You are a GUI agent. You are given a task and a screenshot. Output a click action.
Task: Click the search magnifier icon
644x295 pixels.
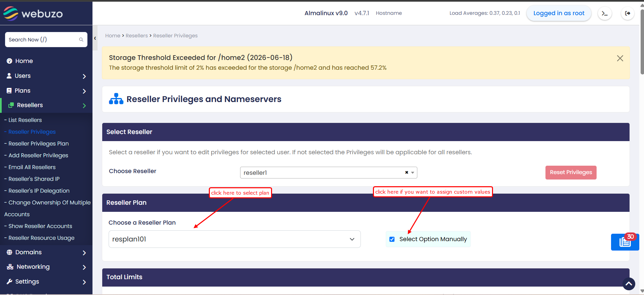click(x=81, y=40)
